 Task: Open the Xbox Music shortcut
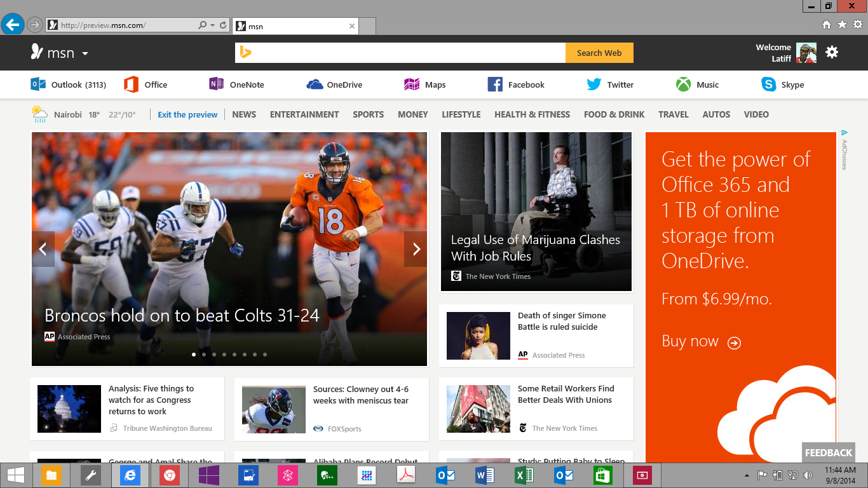tap(697, 85)
